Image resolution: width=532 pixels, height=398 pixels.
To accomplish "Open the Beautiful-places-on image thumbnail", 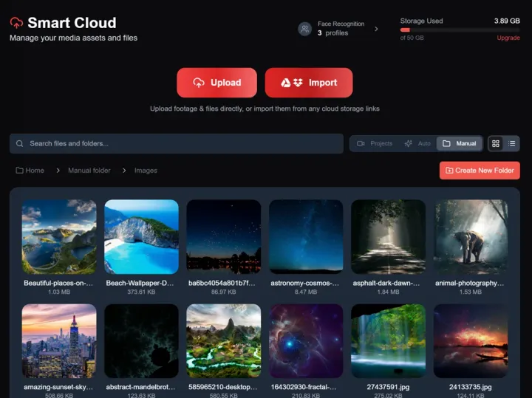I will [59, 236].
